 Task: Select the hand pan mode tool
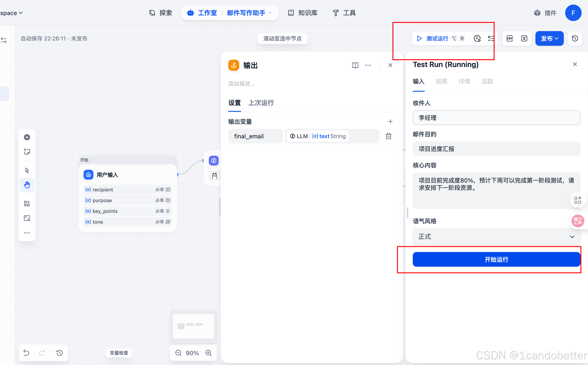click(27, 185)
